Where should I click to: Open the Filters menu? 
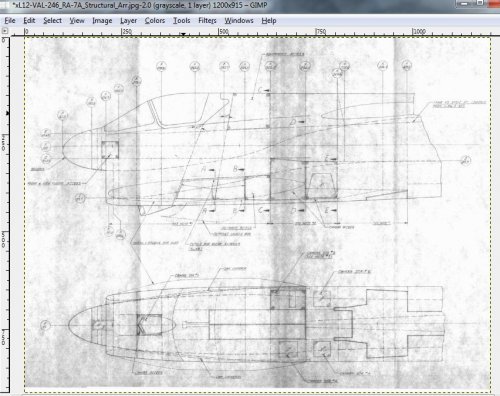point(207,21)
